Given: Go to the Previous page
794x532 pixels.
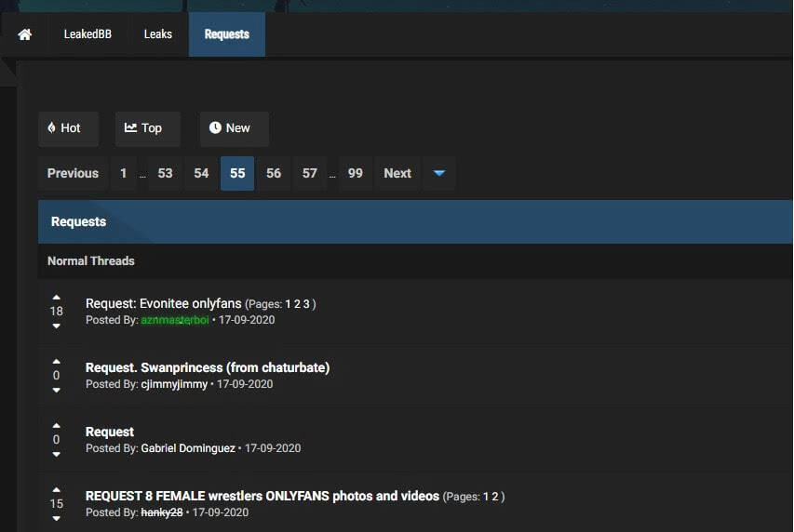Looking at the screenshot, I should (73, 174).
